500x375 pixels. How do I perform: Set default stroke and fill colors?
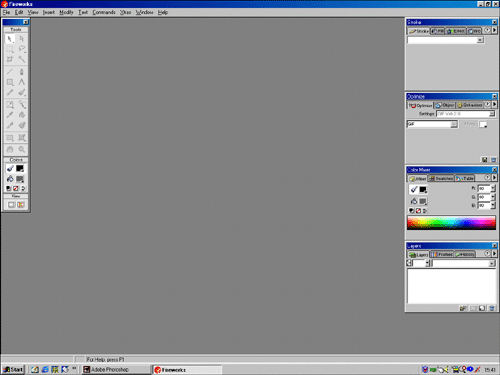point(9,188)
